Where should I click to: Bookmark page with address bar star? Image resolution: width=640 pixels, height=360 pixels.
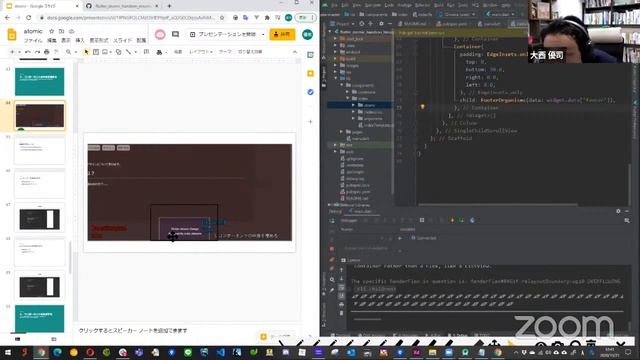point(222,18)
